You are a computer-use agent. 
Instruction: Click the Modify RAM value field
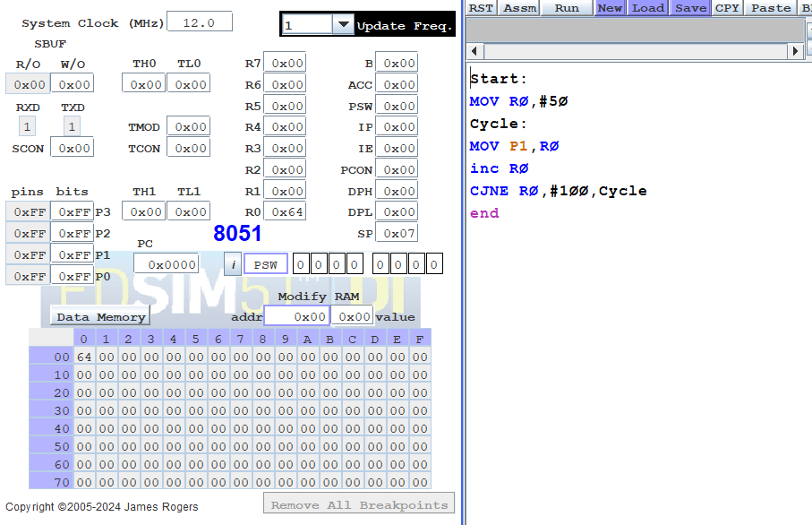click(352, 316)
